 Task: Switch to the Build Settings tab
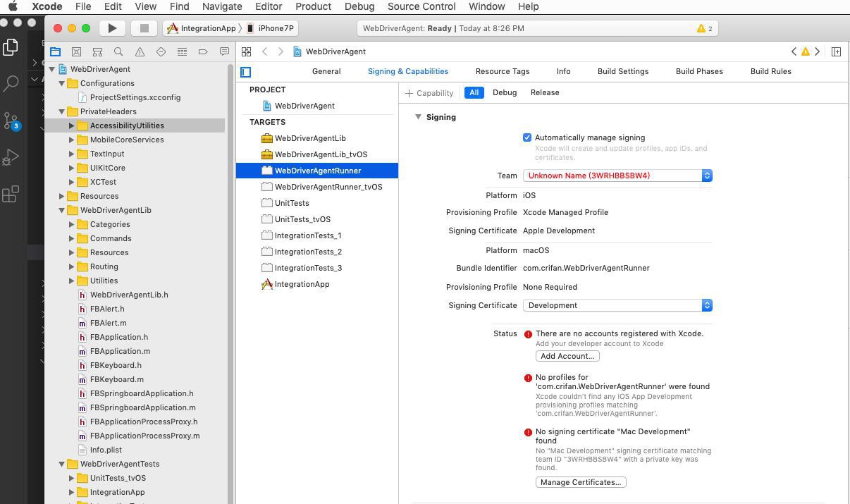click(x=623, y=71)
